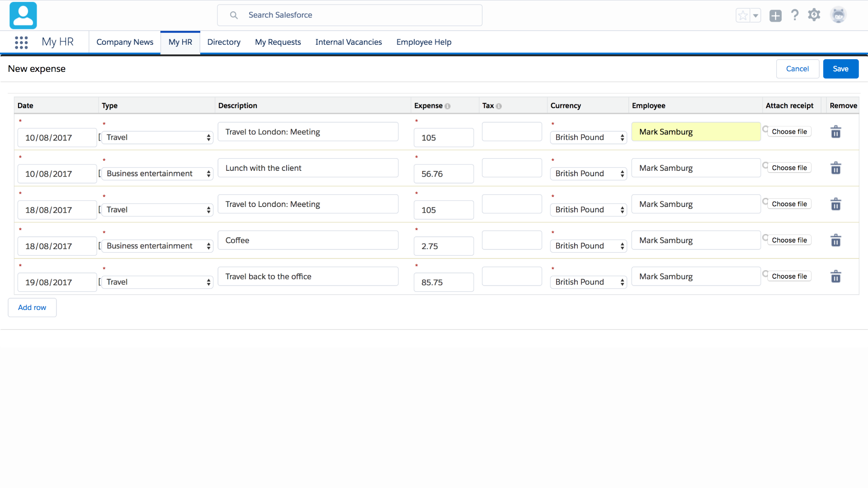Click the Tax column info icon
Viewport: 868px width, 488px height.
(x=499, y=106)
